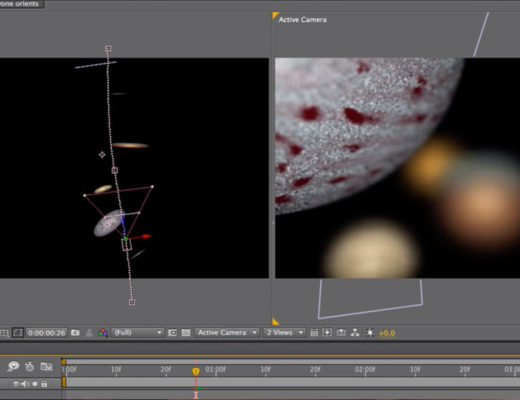Open the 2 Views layout dropdown
Screen dimensions: 520x400
[285, 333]
